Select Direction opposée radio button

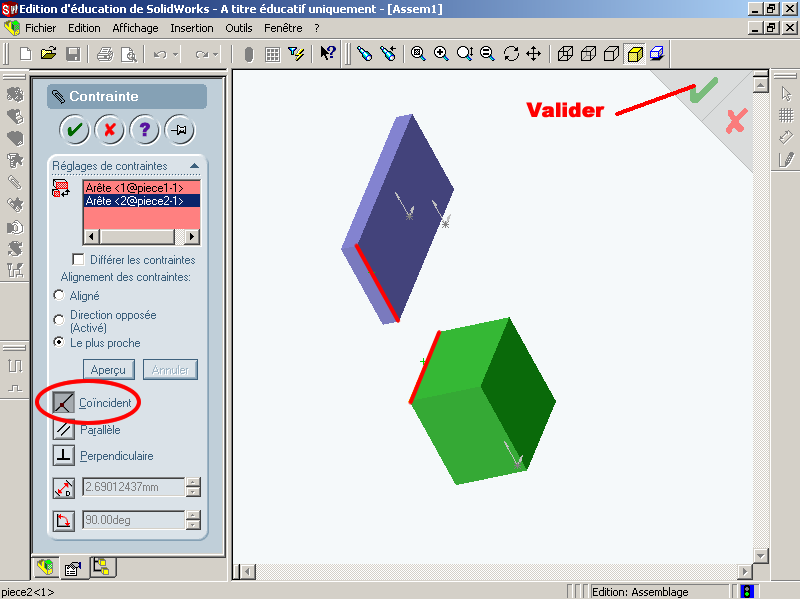click(59, 320)
